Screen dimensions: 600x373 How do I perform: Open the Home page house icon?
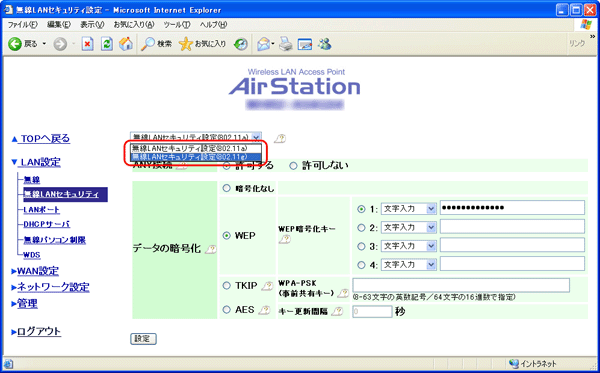(126, 44)
